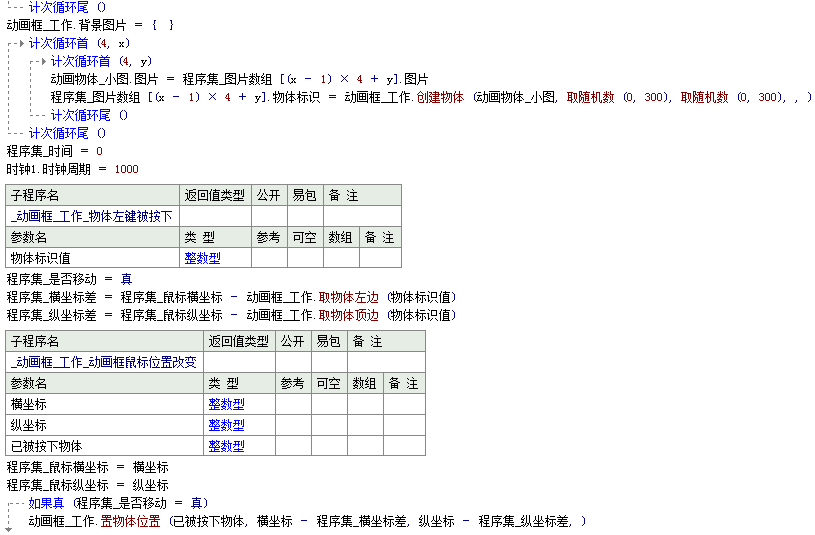Select subroutine name _动画框_工作_动画框鼠标位置改变
Screen dimensions: 815x535
tap(103, 362)
